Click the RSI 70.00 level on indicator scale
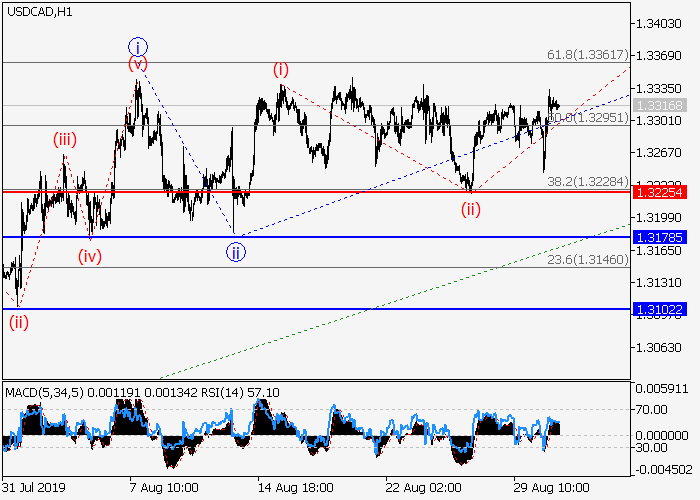 click(653, 409)
